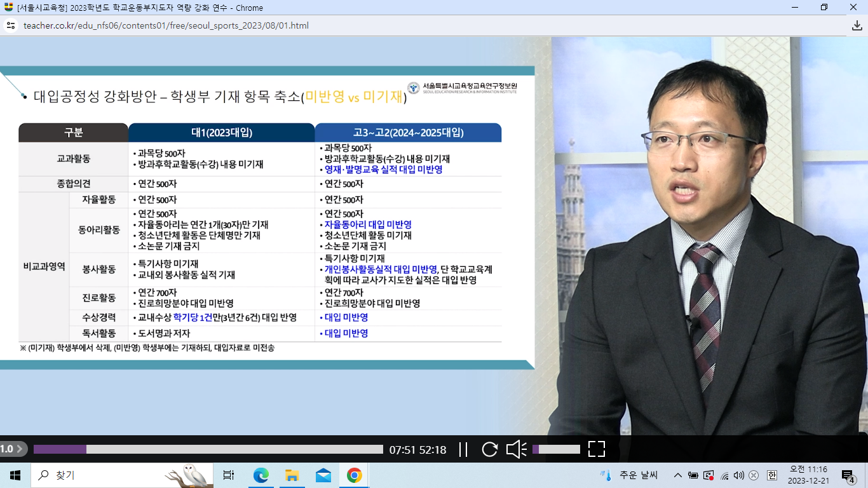
Task: Click the gray X circle tray icon
Action: 754,475
